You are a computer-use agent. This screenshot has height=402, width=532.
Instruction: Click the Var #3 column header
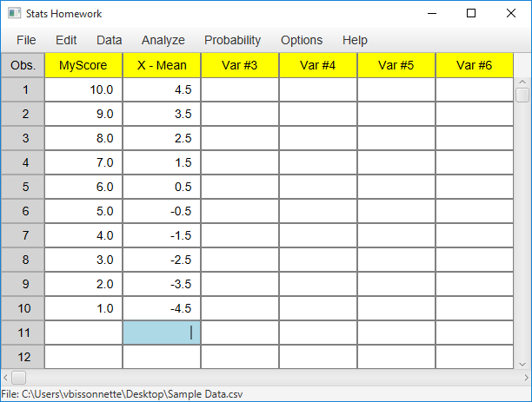click(x=240, y=65)
